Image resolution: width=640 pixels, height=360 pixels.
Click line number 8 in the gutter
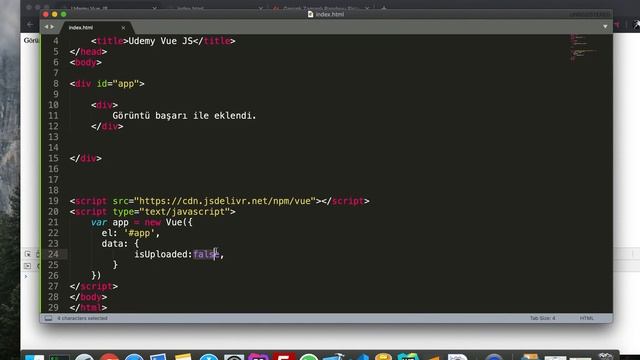pos(56,84)
